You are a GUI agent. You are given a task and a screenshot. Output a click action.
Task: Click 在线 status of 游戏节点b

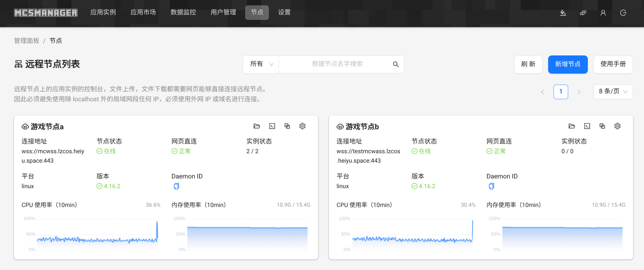tap(421, 151)
